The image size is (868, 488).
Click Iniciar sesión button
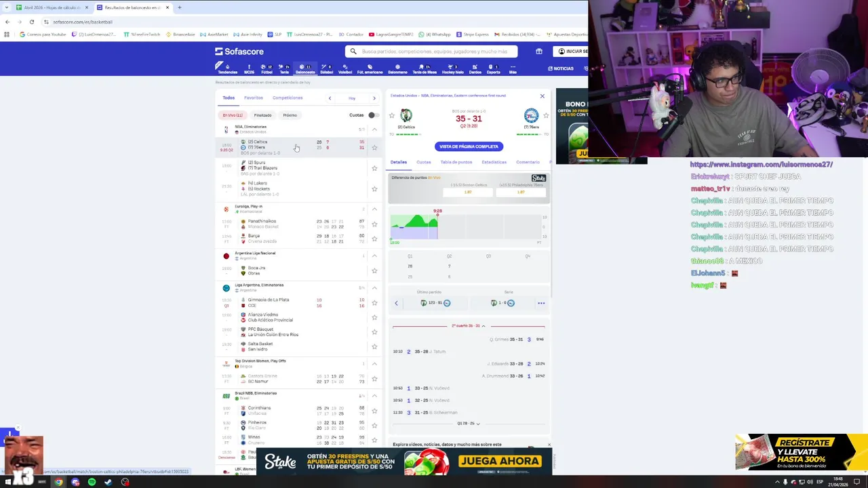pyautogui.click(x=572, y=52)
